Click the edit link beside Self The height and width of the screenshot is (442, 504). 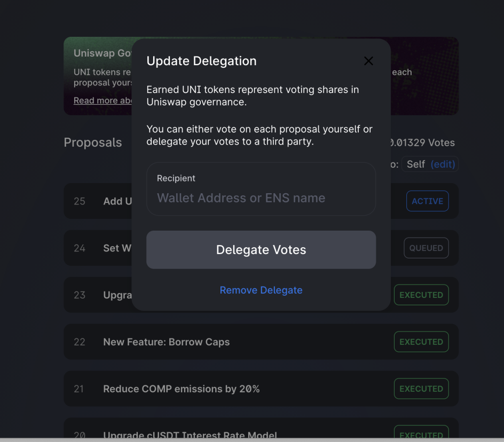tap(443, 164)
